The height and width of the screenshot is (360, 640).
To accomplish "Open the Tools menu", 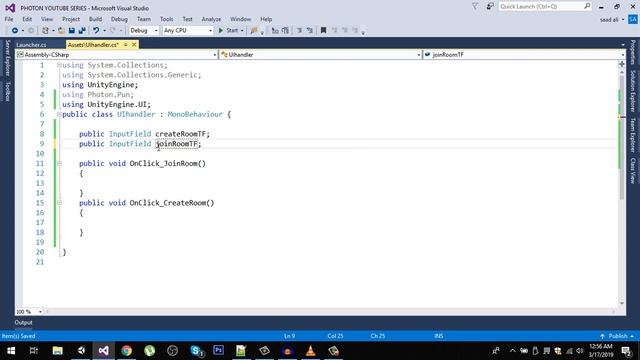I will 167,19.
